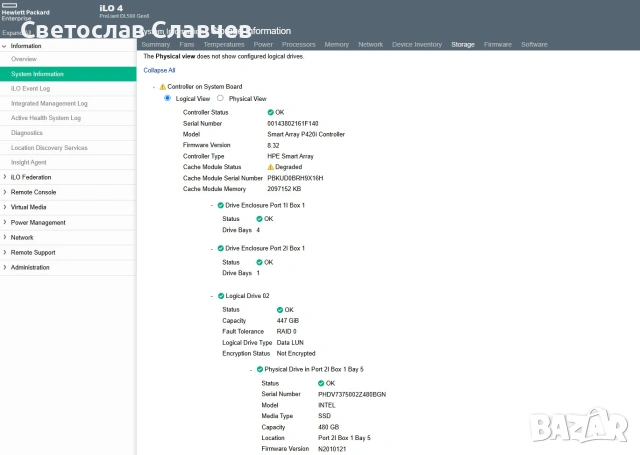The width and height of the screenshot is (640, 455).
Task: Open Location Discovery Services
Action: click(68, 148)
